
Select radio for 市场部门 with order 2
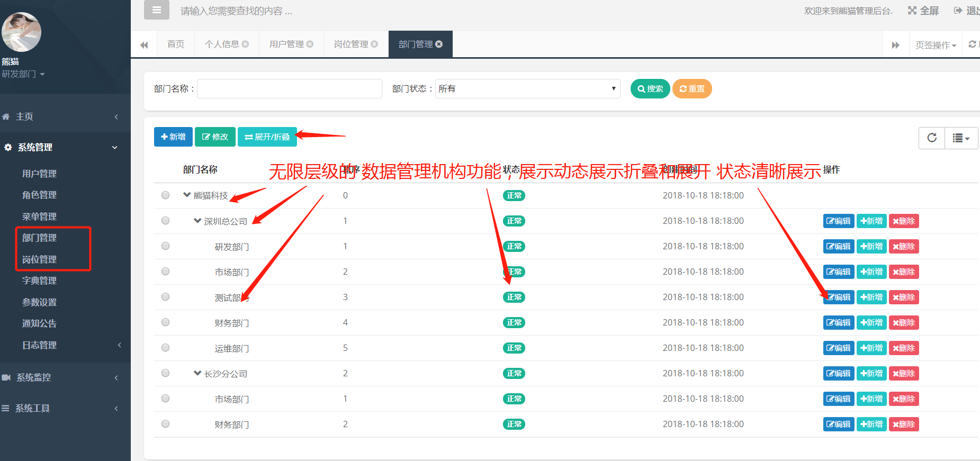click(166, 272)
